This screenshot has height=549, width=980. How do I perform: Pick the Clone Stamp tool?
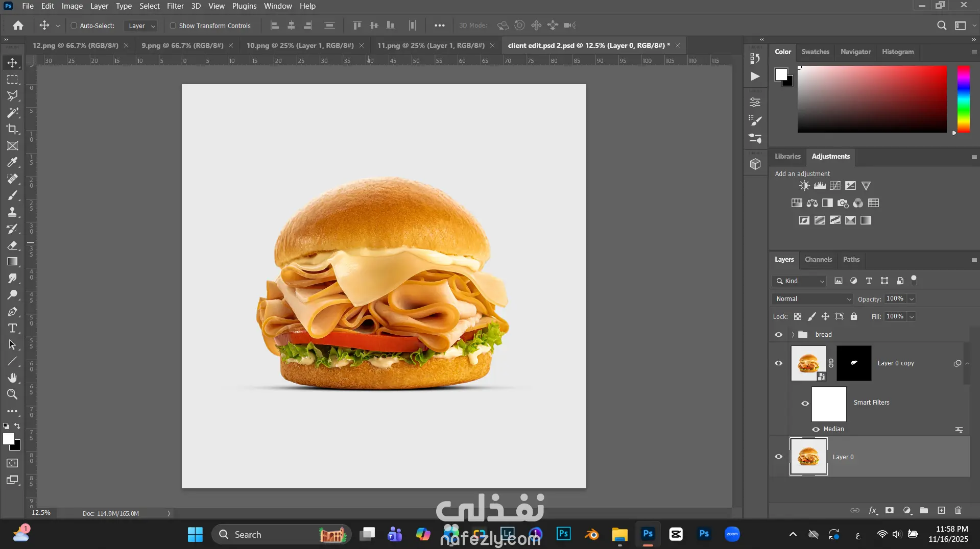pos(12,212)
